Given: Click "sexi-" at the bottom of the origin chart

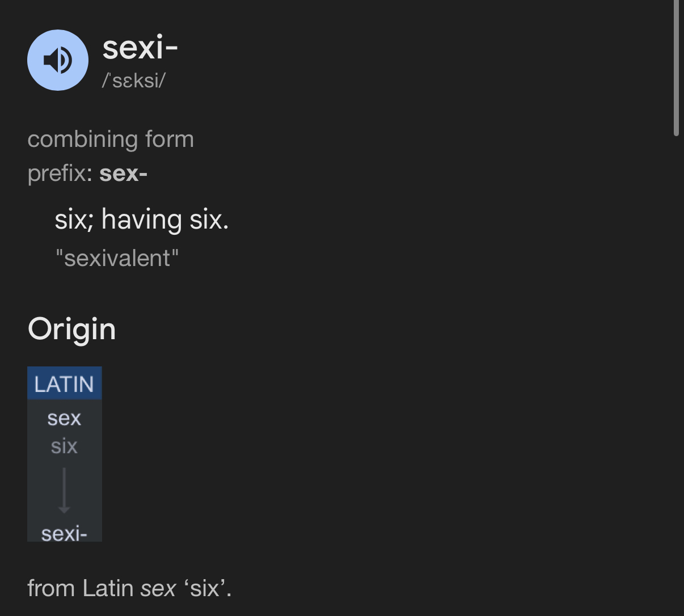Looking at the screenshot, I should pyautogui.click(x=64, y=533).
